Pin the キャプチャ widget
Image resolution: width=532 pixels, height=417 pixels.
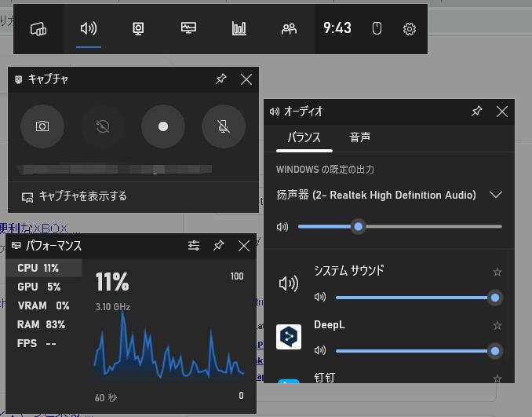pos(220,79)
